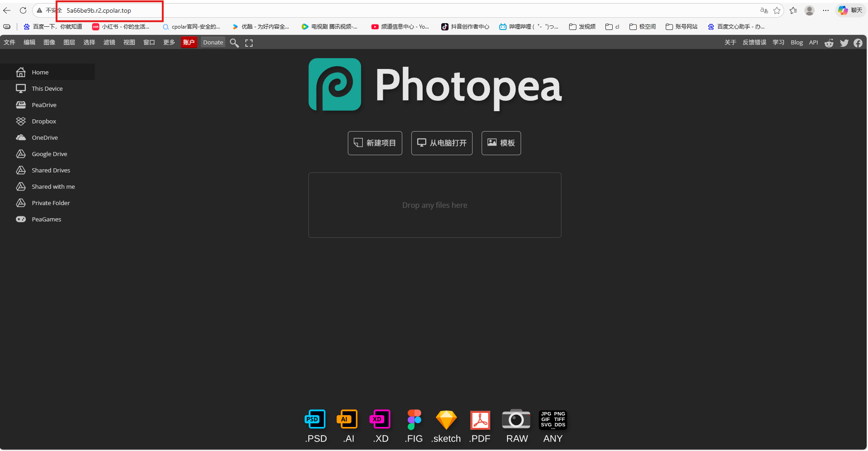
Task: Expand the 更多 menu
Action: pos(169,42)
